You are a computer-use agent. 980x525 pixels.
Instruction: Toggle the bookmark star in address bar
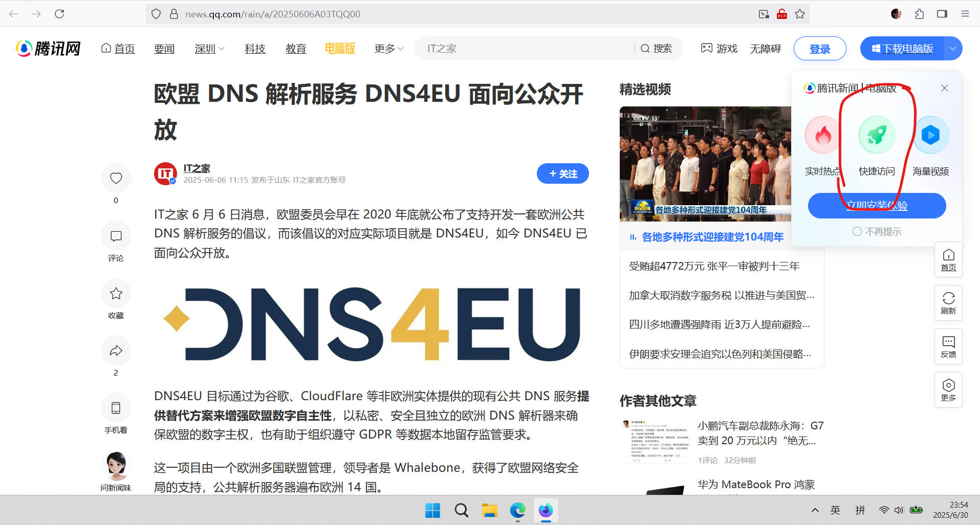[799, 14]
